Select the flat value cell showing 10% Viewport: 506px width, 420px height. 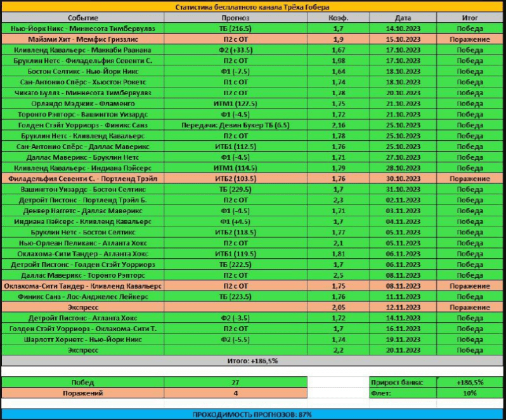(470, 393)
